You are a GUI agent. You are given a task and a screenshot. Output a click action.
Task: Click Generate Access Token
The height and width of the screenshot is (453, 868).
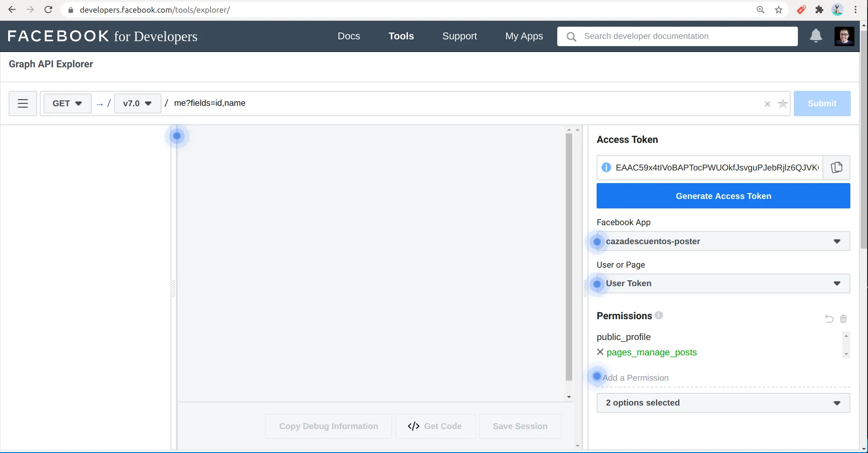[x=723, y=196]
